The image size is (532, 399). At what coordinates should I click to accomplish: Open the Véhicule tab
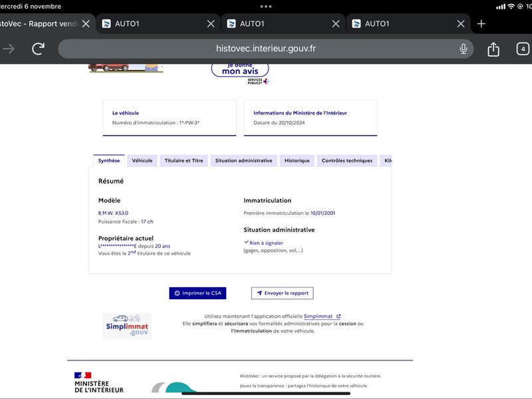tap(142, 161)
